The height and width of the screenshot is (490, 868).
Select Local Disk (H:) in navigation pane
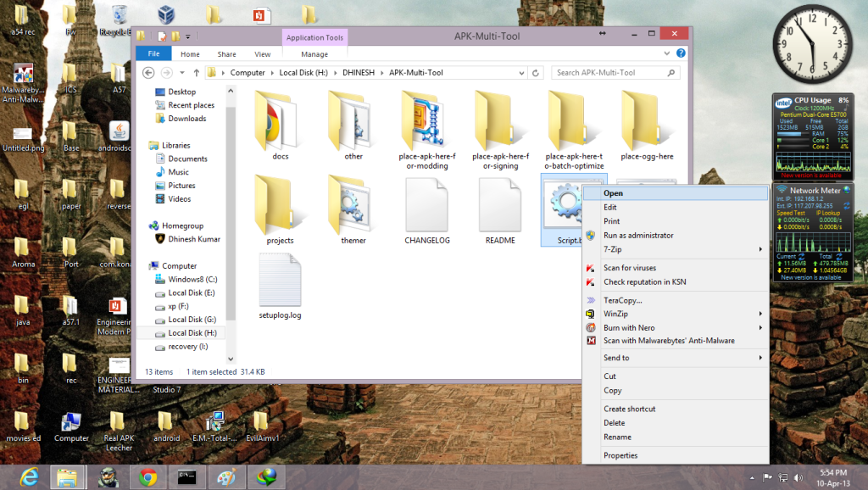click(192, 333)
